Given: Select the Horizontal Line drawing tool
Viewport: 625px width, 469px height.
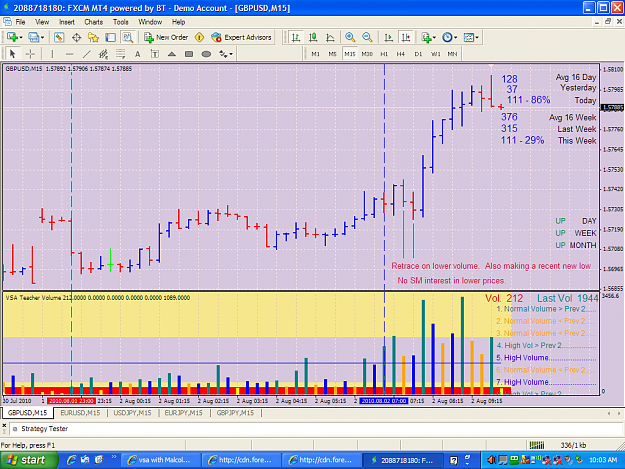Looking at the screenshot, I should (69, 54).
